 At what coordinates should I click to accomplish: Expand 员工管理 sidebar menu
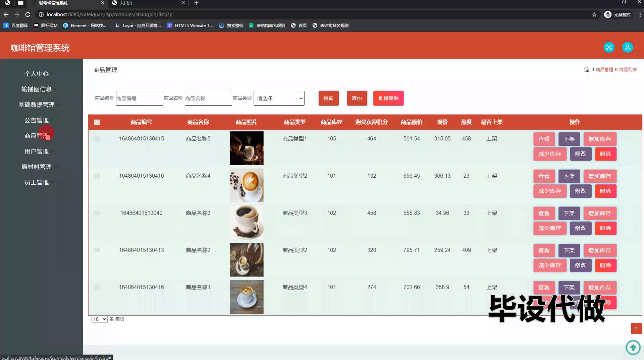[37, 182]
